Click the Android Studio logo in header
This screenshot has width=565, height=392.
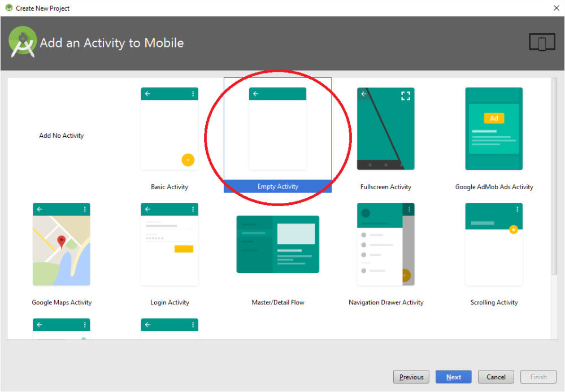[23, 42]
